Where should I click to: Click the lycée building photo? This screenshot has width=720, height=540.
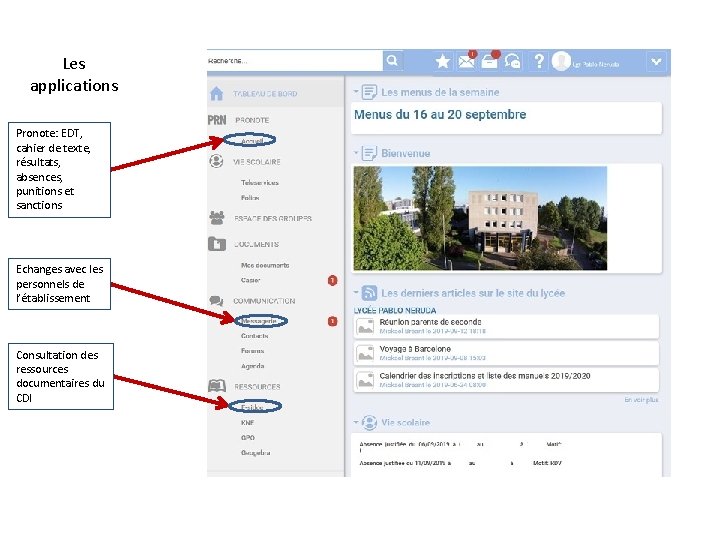[x=480, y=219]
